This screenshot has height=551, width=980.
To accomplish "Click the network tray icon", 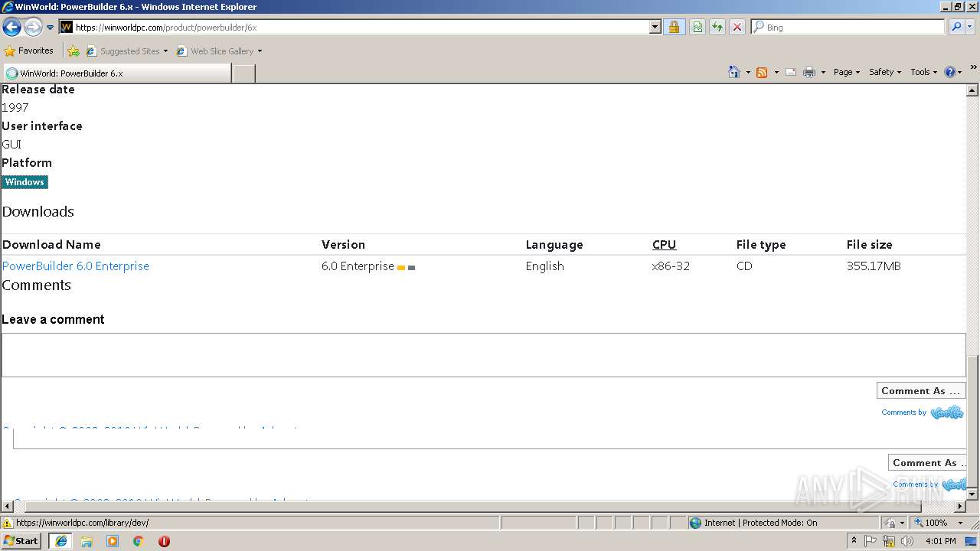I will click(889, 541).
